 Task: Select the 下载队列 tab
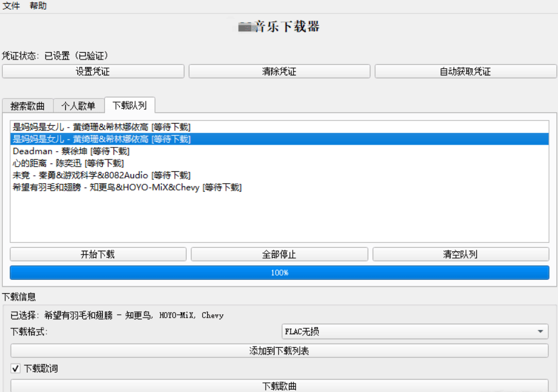click(x=129, y=106)
